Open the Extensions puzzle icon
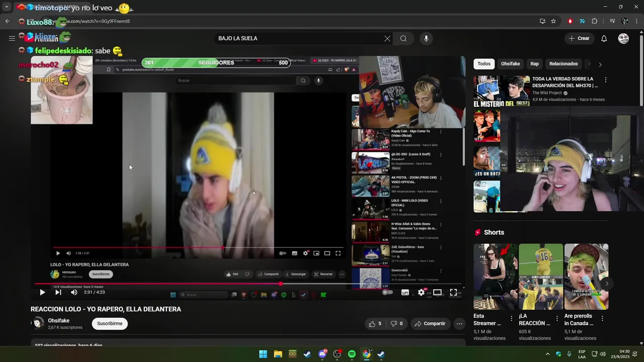644x362 pixels. (x=595, y=21)
